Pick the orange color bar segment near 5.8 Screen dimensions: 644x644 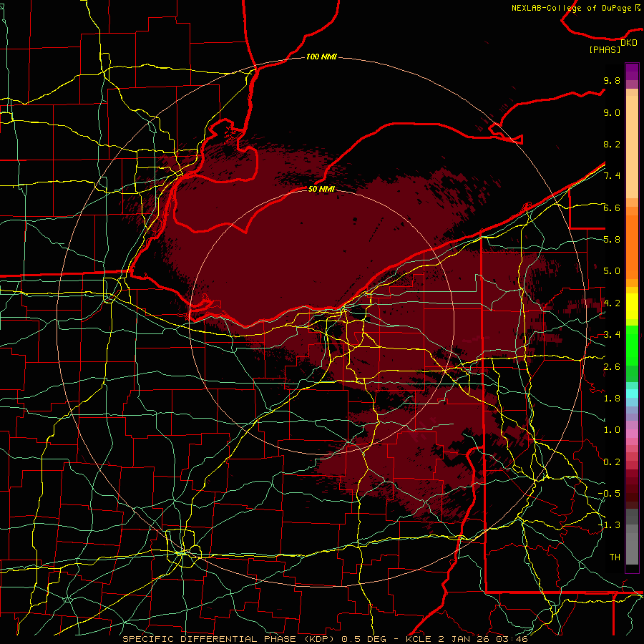coord(632,248)
